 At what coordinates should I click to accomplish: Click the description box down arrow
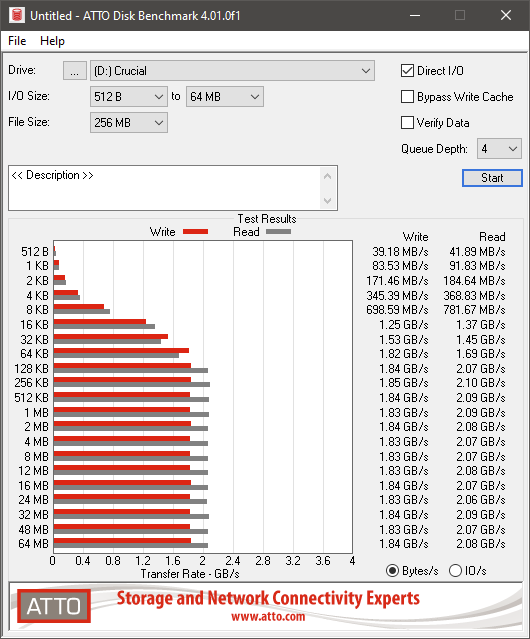(327, 201)
